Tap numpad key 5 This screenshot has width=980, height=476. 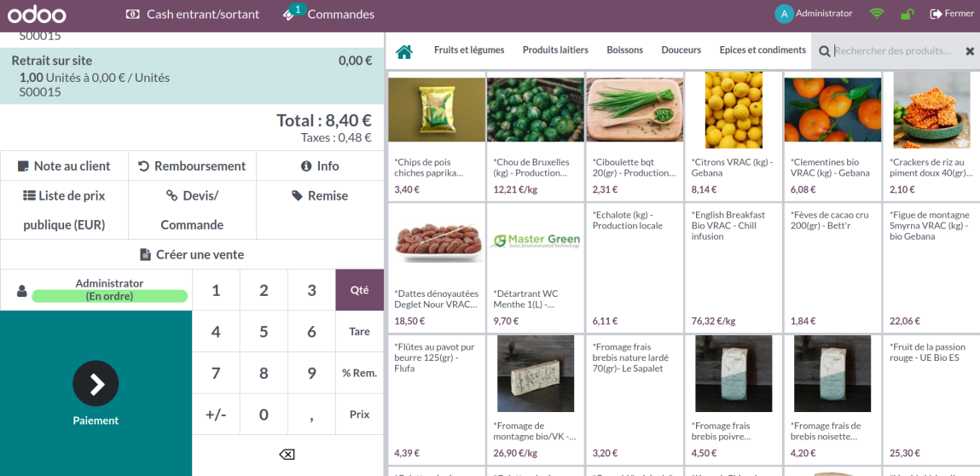click(264, 332)
